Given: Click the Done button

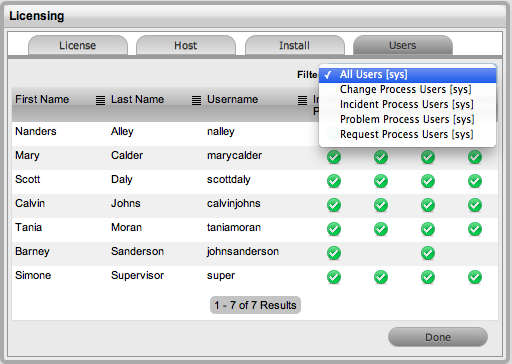Looking at the screenshot, I should pyautogui.click(x=438, y=337).
